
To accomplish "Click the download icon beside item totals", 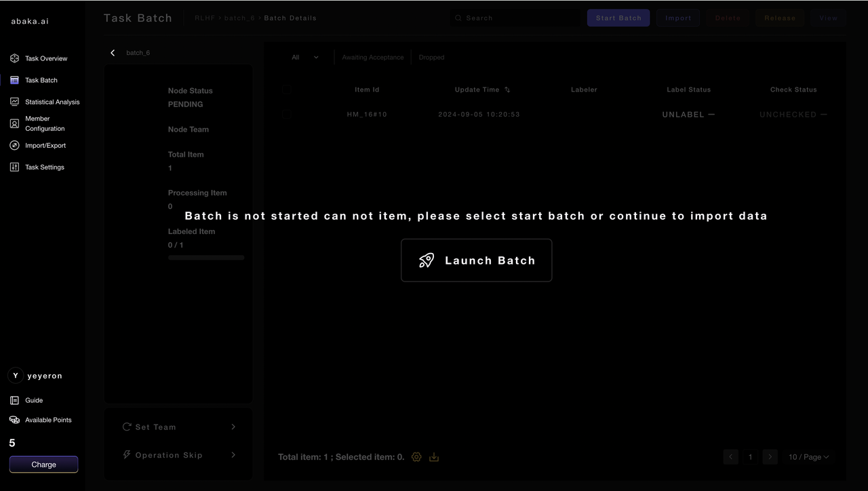I will tap(434, 457).
